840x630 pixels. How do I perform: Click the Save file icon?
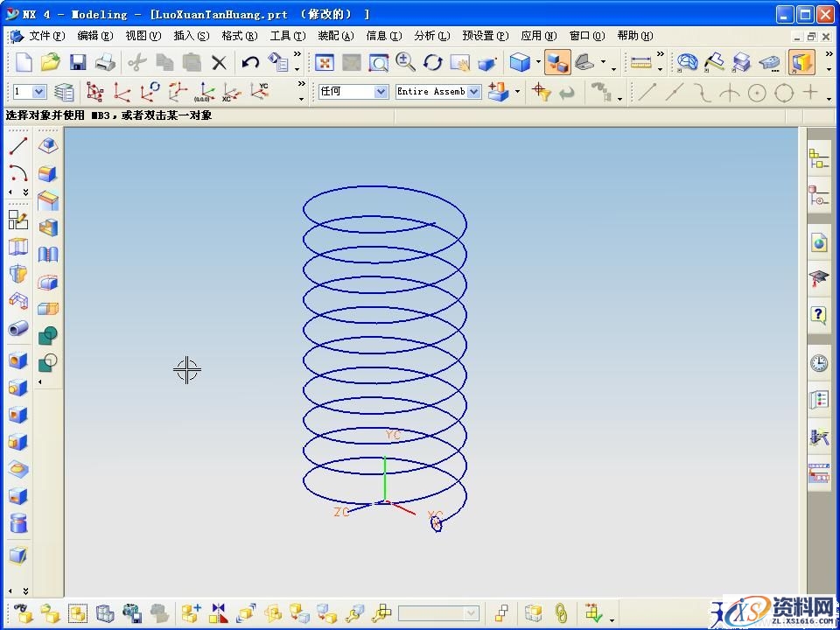click(78, 62)
